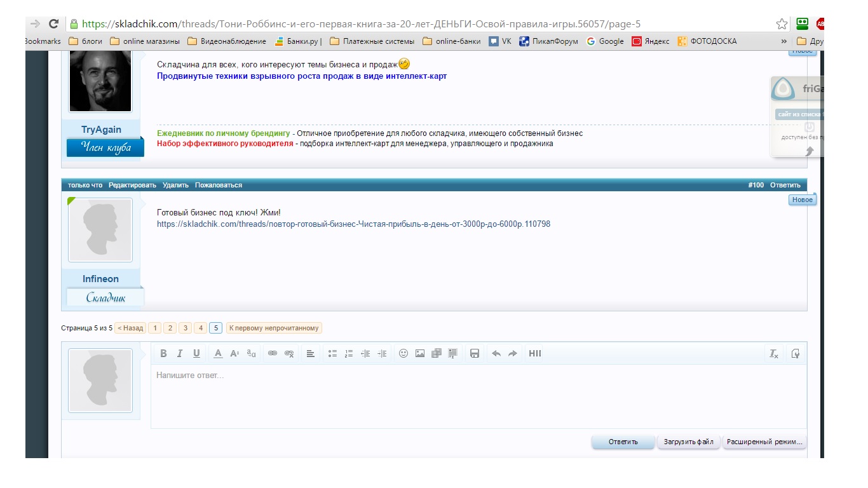The height and width of the screenshot is (488, 868).
Task: Go to page 3 of the thread
Action: pyautogui.click(x=185, y=328)
